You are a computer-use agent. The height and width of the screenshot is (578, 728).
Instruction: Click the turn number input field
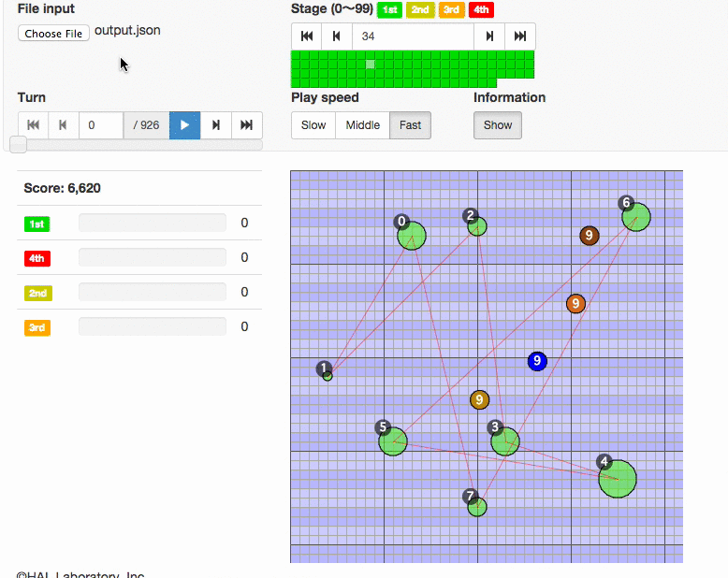coord(101,125)
